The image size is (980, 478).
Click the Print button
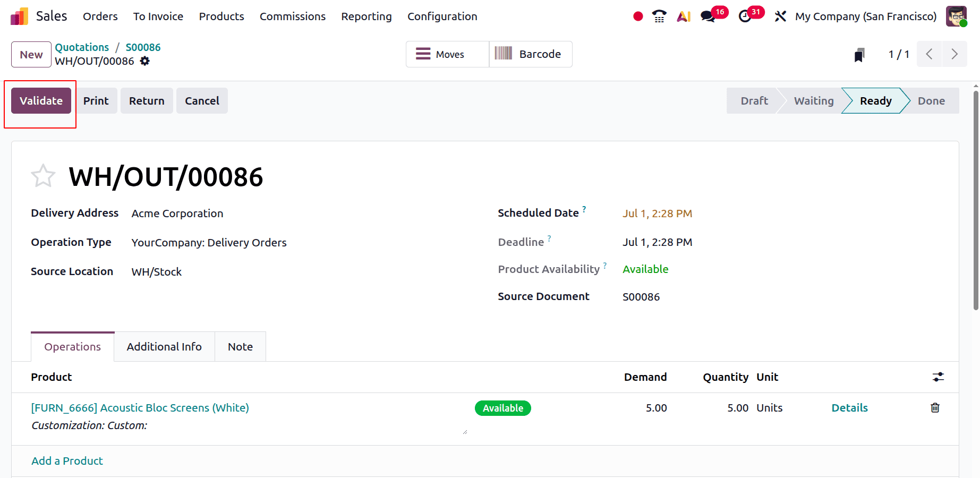[96, 101]
